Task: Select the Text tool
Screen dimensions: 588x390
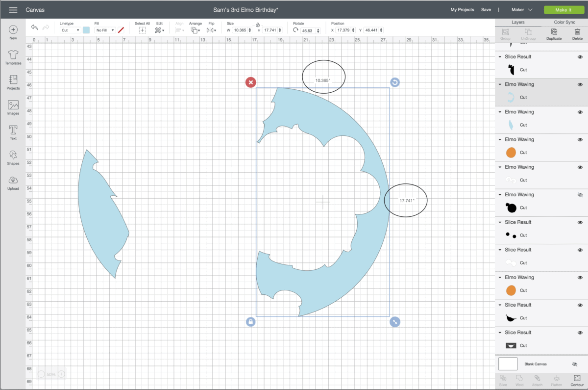Action: 13,132
